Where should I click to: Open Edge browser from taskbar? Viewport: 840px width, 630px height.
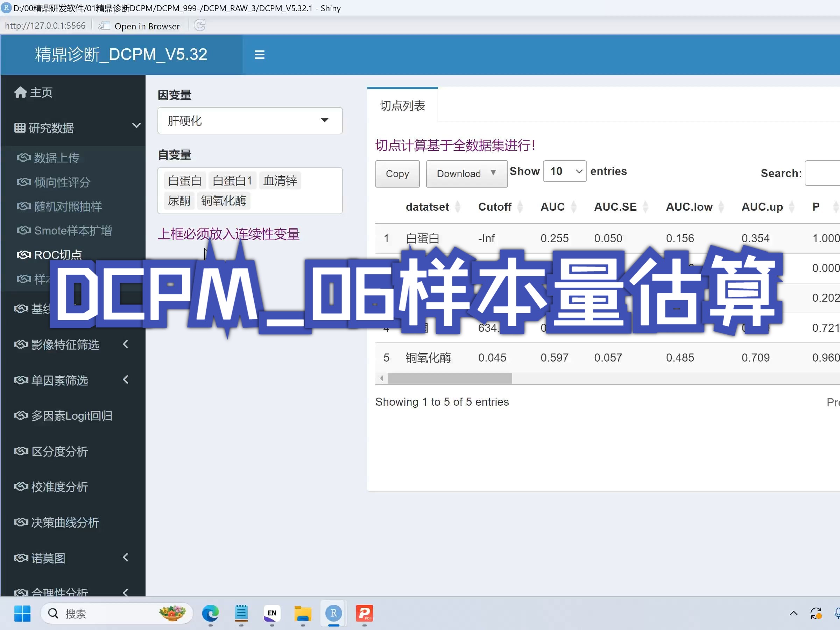pyautogui.click(x=210, y=613)
